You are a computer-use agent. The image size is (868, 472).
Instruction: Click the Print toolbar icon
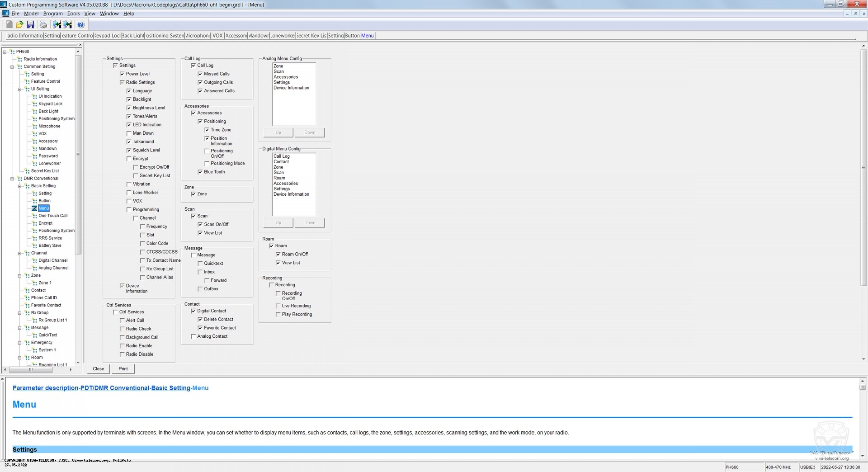click(43, 24)
